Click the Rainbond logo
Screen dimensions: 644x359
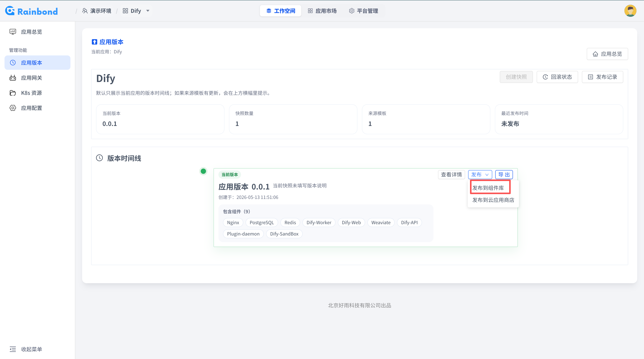31,11
